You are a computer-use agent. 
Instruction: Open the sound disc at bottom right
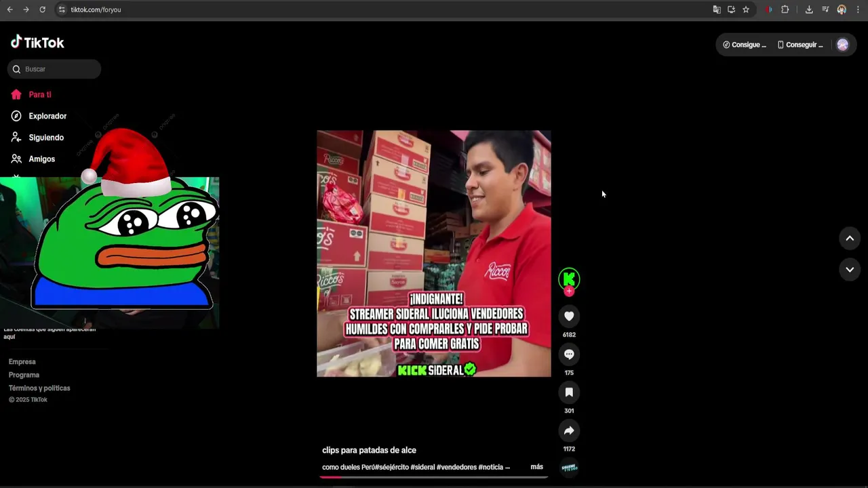click(x=569, y=467)
